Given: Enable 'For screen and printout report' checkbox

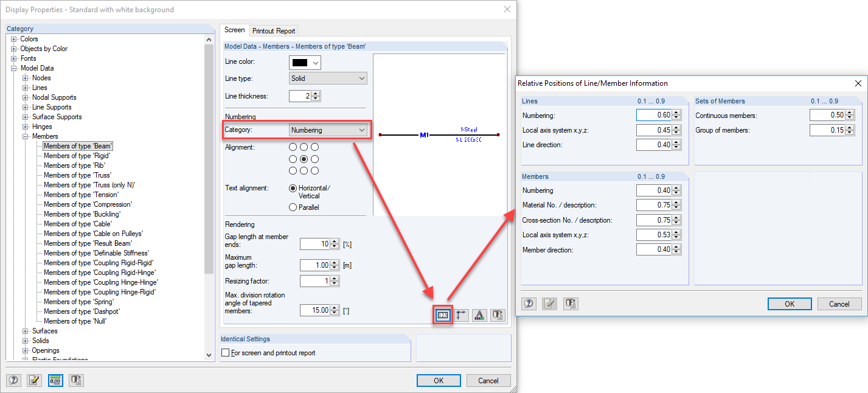Looking at the screenshot, I should (x=226, y=353).
